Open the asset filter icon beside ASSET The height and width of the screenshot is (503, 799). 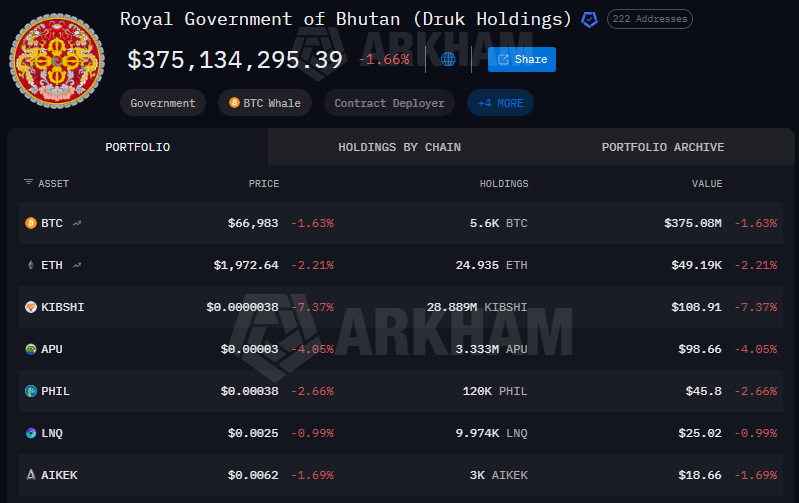(28, 183)
